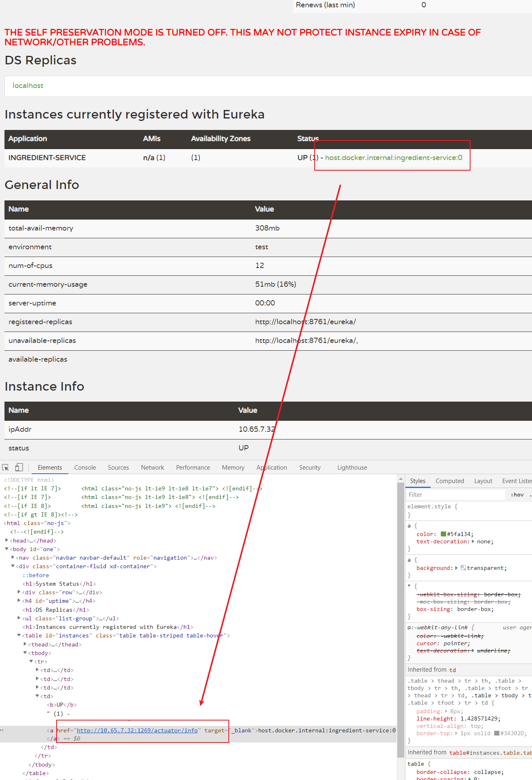
Task: Click the actuator/info href link in DOM
Action: tap(137, 730)
